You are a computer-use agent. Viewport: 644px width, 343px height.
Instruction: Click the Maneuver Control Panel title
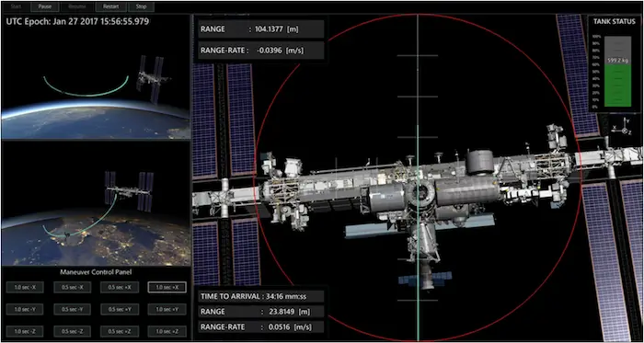96,271
